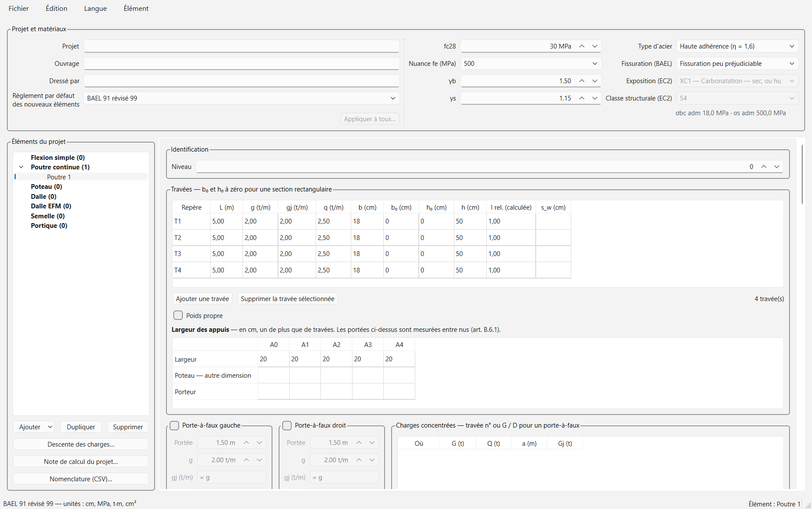Click Largeur cell under A2 column
812x509 pixels.
(x=336, y=359)
